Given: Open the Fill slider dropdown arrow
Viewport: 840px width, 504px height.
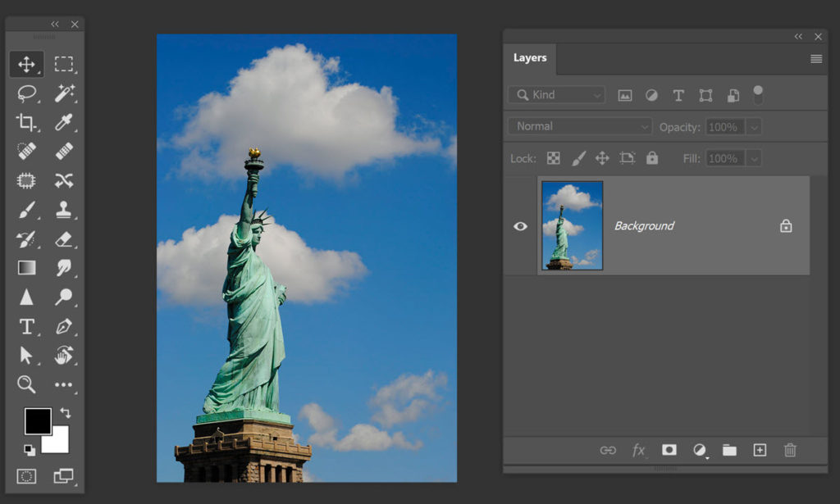Looking at the screenshot, I should tap(754, 159).
